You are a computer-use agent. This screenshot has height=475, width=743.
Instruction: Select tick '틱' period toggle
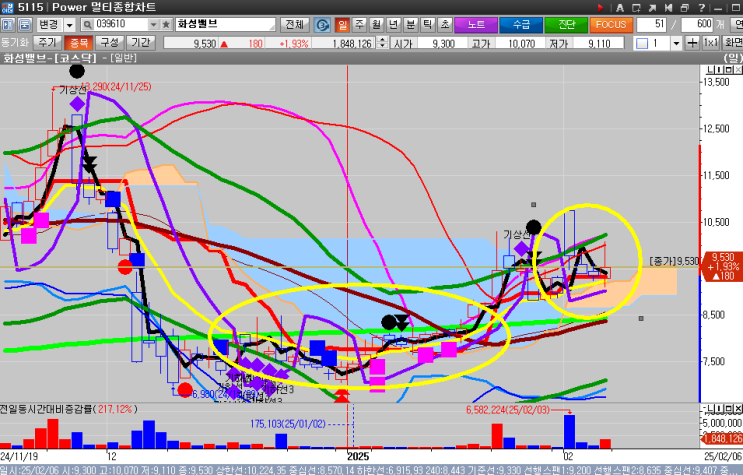[427, 25]
